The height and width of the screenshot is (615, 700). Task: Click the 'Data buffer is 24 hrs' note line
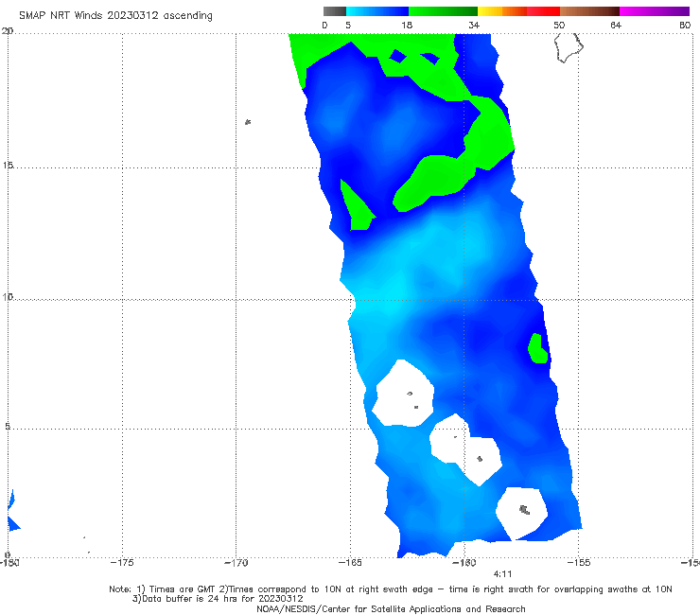point(218,599)
